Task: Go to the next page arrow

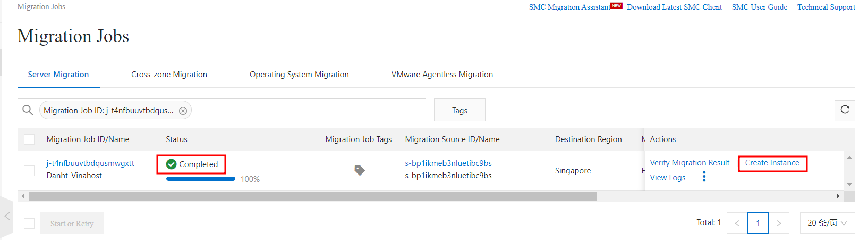Action: (x=778, y=223)
